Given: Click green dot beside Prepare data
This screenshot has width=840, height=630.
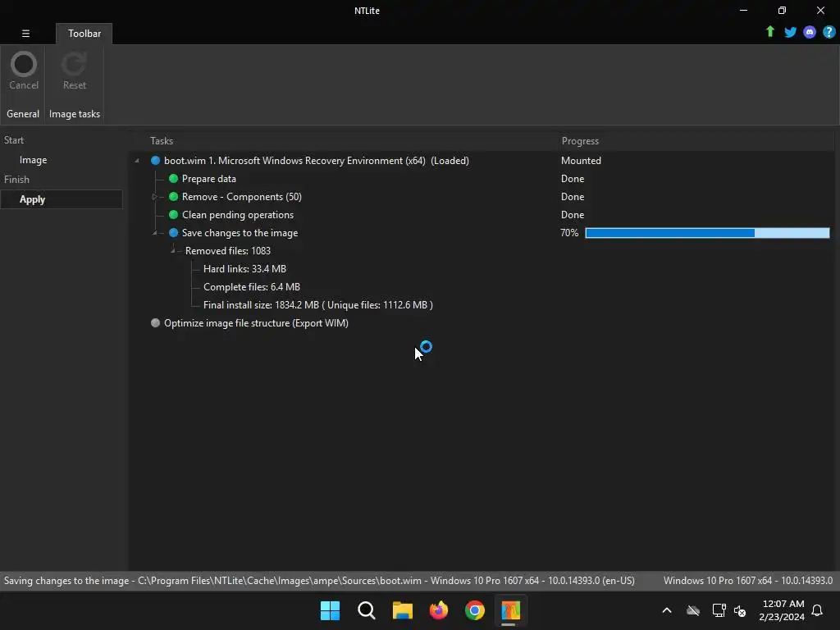Looking at the screenshot, I should point(174,178).
